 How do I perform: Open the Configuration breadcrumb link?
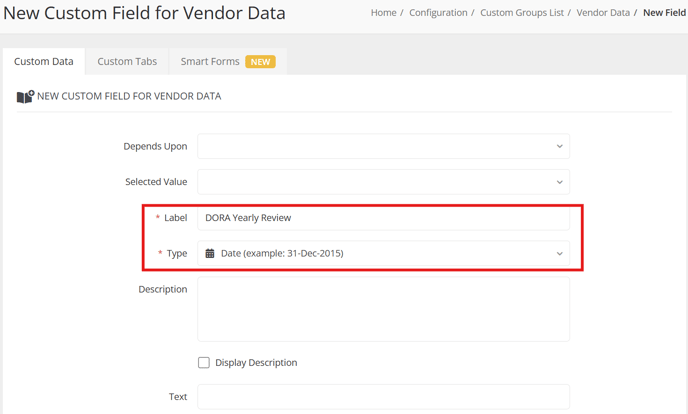point(438,13)
